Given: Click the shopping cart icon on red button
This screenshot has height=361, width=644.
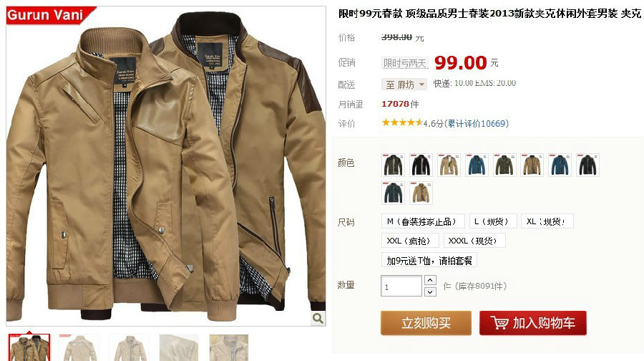Looking at the screenshot, I should coord(499,323).
